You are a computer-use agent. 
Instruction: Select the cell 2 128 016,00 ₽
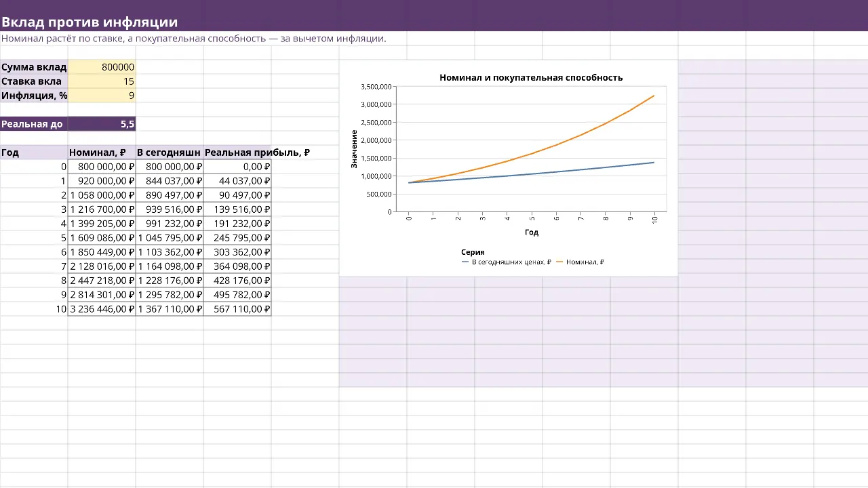[x=102, y=266]
